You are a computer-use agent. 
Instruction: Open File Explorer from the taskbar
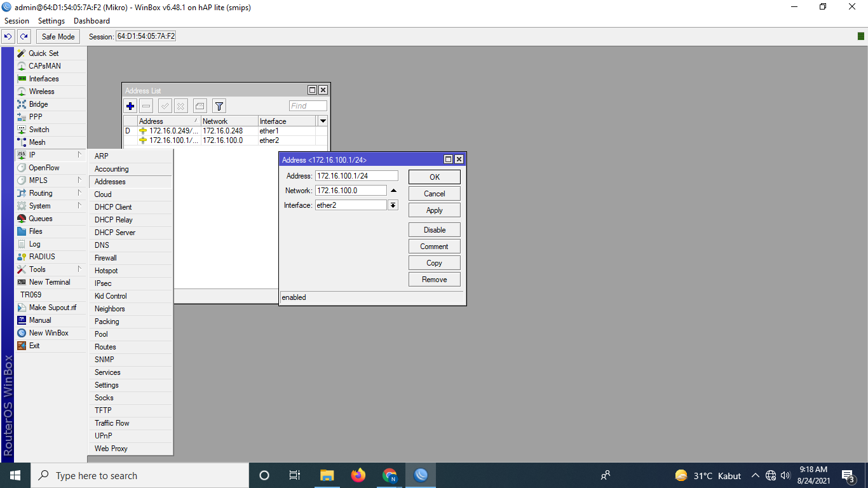pyautogui.click(x=327, y=475)
